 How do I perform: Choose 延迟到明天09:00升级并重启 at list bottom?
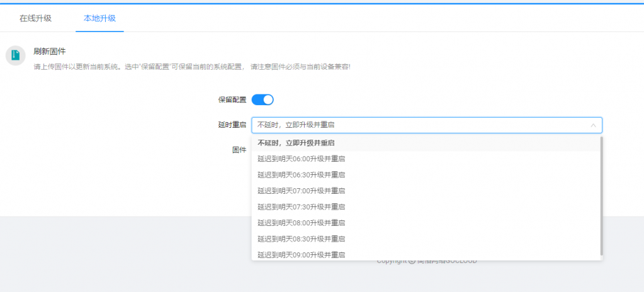point(301,254)
